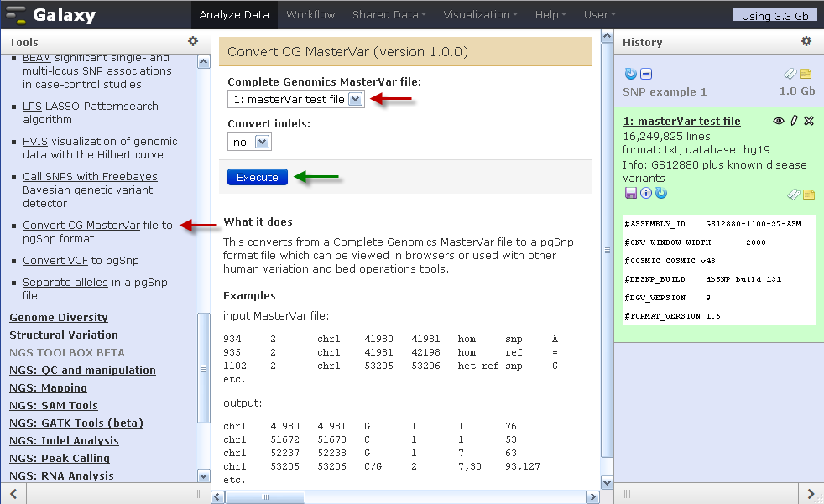Click the Tools panel vertical scrollbar thumb
824x504 pixels.
(203, 367)
